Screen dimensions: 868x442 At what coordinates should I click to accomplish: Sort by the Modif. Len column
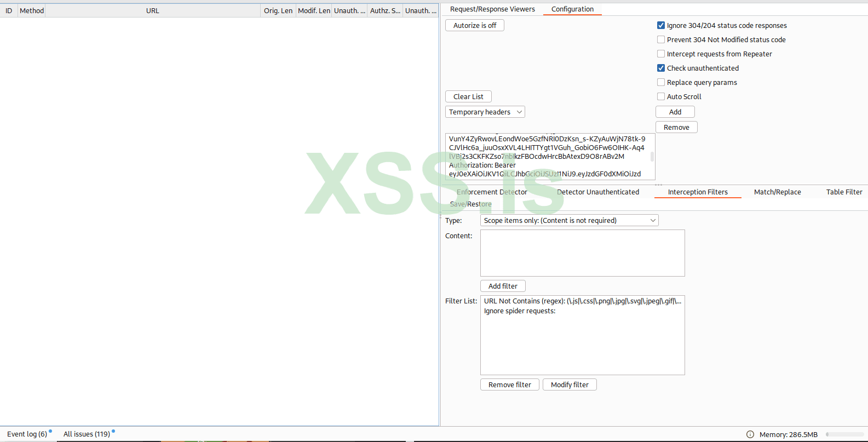pyautogui.click(x=314, y=10)
